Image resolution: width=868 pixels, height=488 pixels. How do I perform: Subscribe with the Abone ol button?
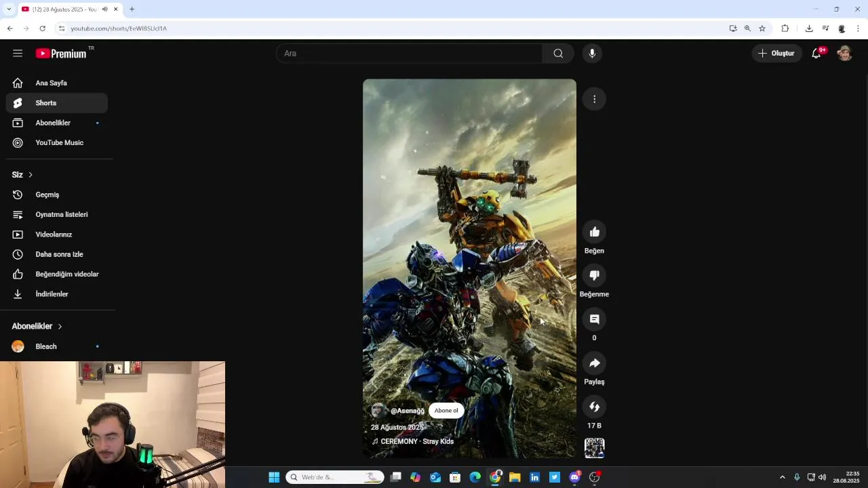446,411
